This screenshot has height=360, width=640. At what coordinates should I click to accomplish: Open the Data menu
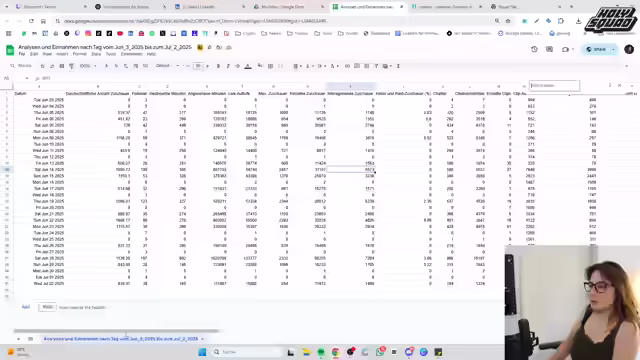click(x=96, y=54)
